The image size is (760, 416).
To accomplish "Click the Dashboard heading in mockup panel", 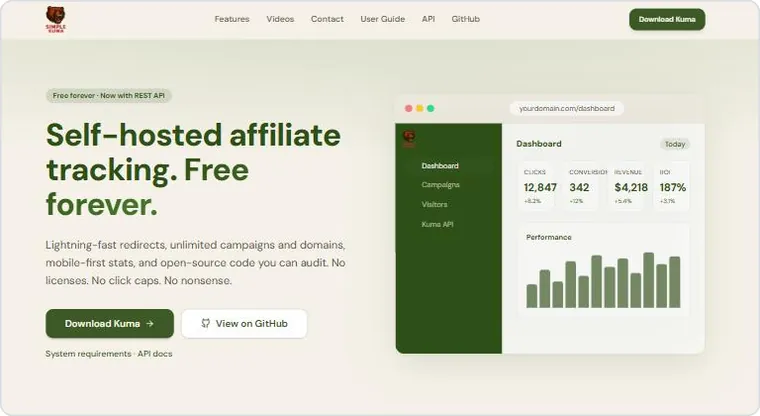I will click(x=538, y=144).
